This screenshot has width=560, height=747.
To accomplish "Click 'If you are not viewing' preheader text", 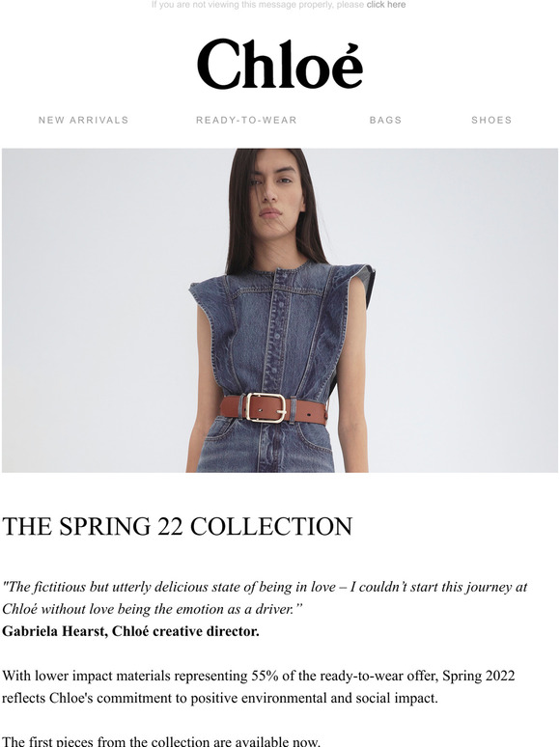I will [258, 4].
